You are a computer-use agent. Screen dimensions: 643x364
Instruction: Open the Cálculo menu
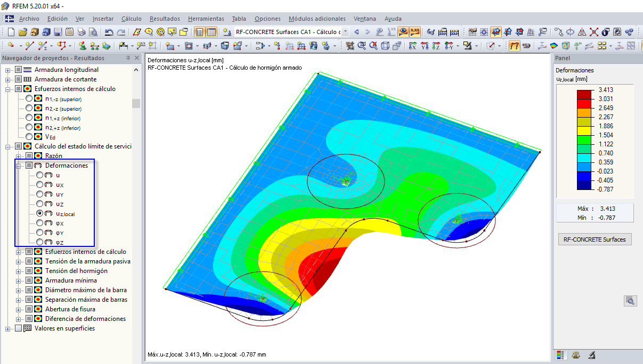tap(132, 19)
